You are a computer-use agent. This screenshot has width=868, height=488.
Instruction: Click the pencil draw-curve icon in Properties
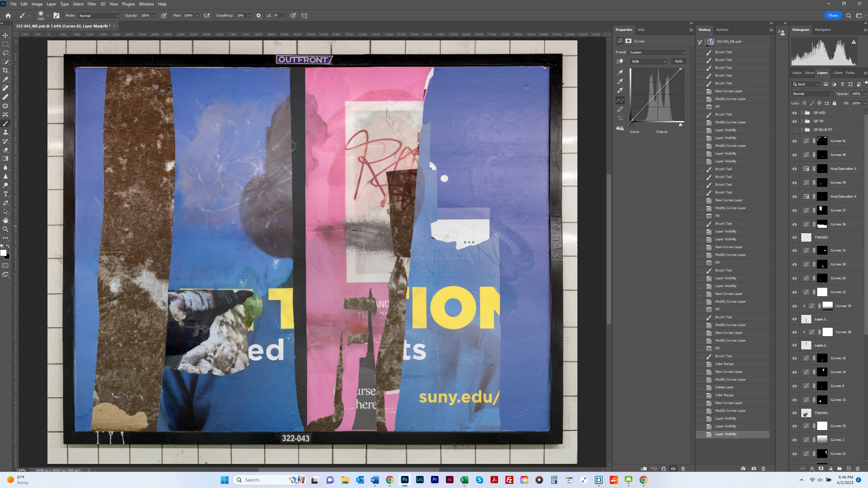[620, 109]
